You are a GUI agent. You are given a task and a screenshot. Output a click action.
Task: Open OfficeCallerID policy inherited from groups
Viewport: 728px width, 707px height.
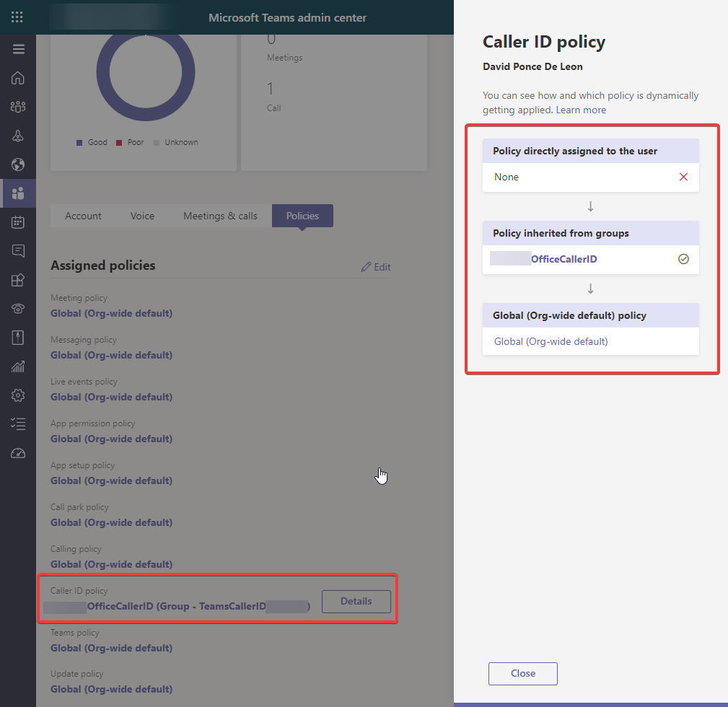click(x=563, y=259)
